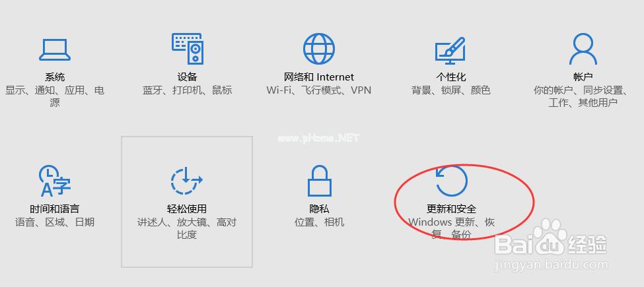The height and width of the screenshot is (287, 644).
Task: Click the 更新和安全 title text
Action: 451,208
